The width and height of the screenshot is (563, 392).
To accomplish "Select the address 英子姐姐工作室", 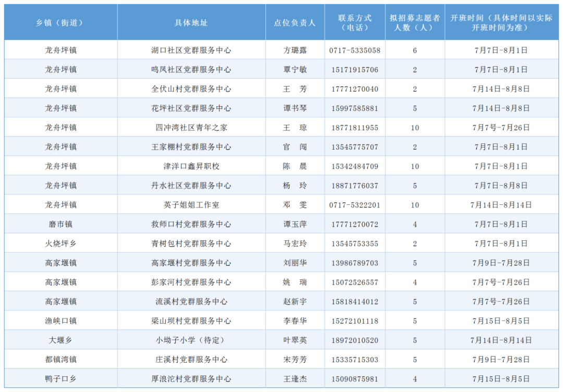I will (x=191, y=204).
